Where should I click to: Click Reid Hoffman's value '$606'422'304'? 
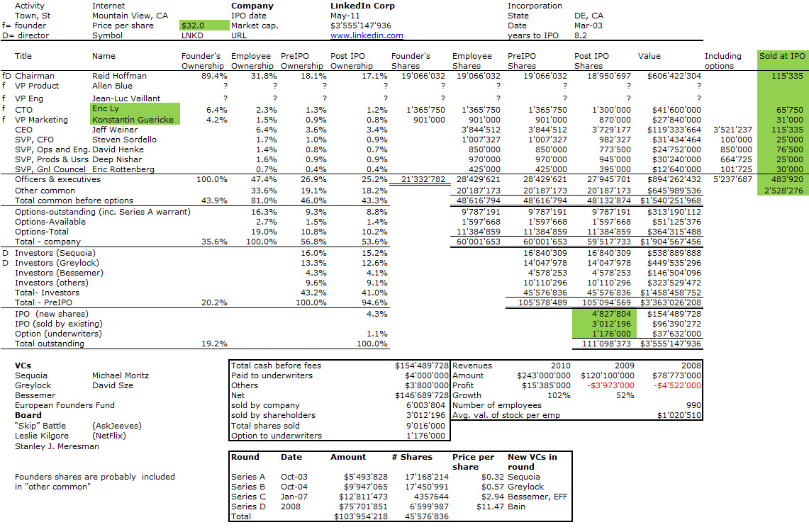[674, 76]
